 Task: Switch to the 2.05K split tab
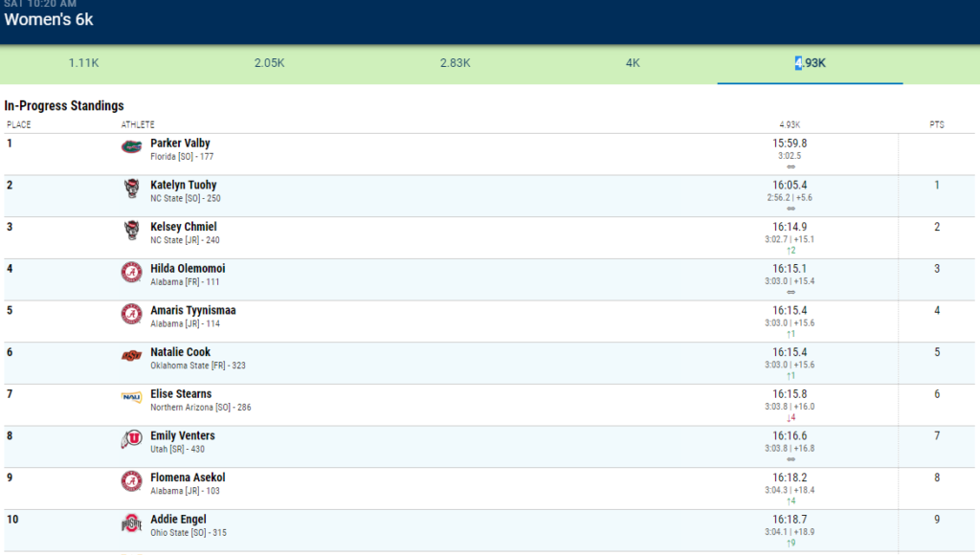pos(269,63)
